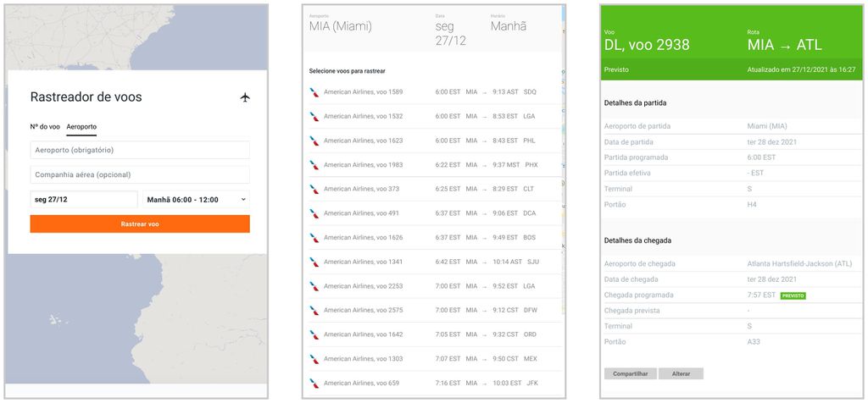
Task: Click the DL, voo 2938 heading
Action: pyautogui.click(x=647, y=46)
